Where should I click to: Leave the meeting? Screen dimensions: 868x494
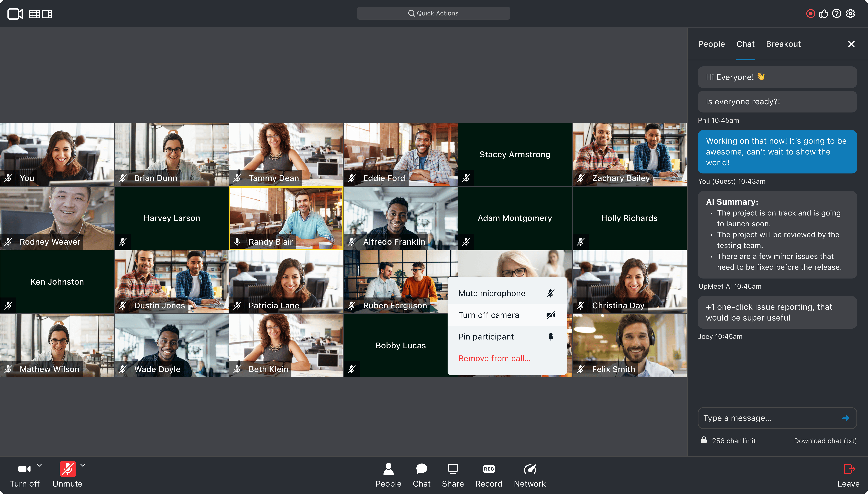[x=848, y=475]
